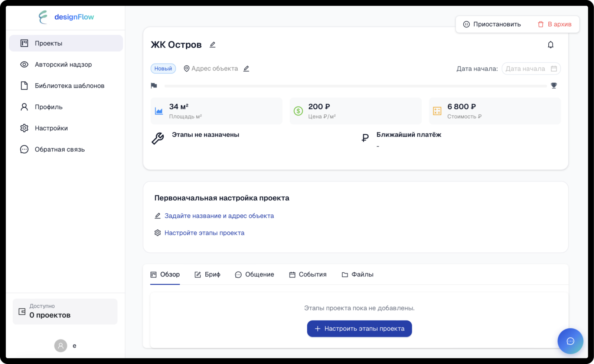594x364 pixels.
Task: Follow Задайте название и адрес объекта link
Action: click(219, 216)
